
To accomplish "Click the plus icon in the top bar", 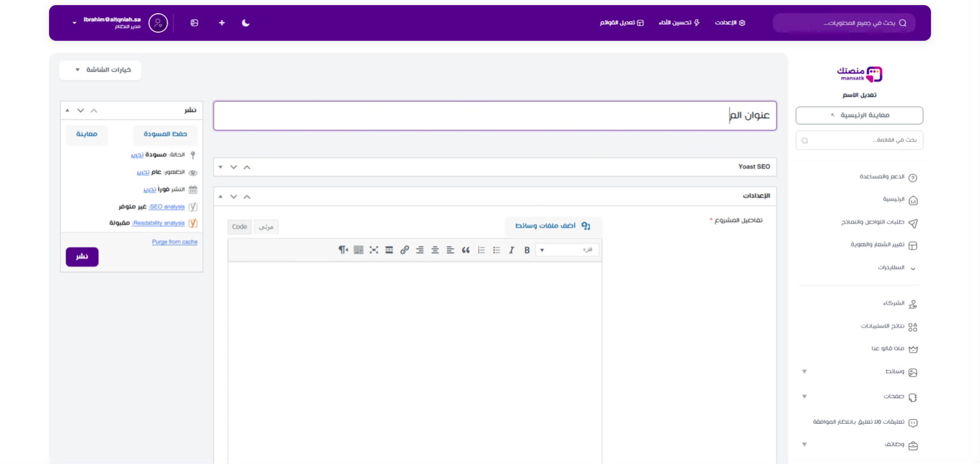I will coord(222,23).
